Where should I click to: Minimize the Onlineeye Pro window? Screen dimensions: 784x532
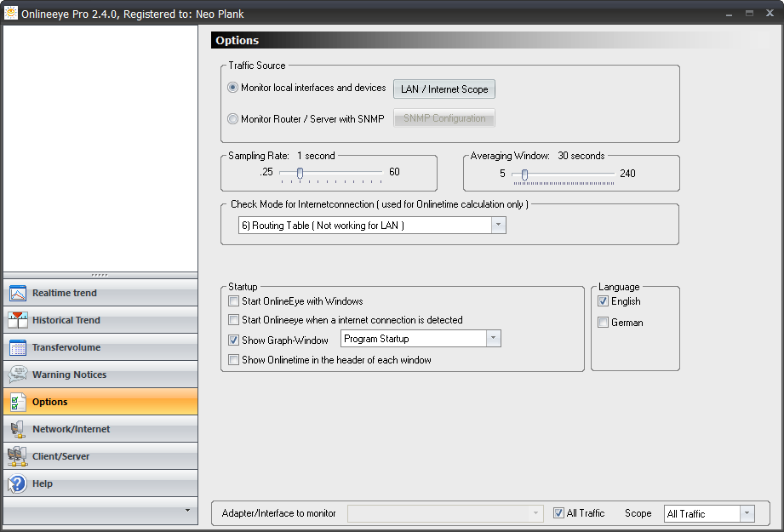(729, 14)
